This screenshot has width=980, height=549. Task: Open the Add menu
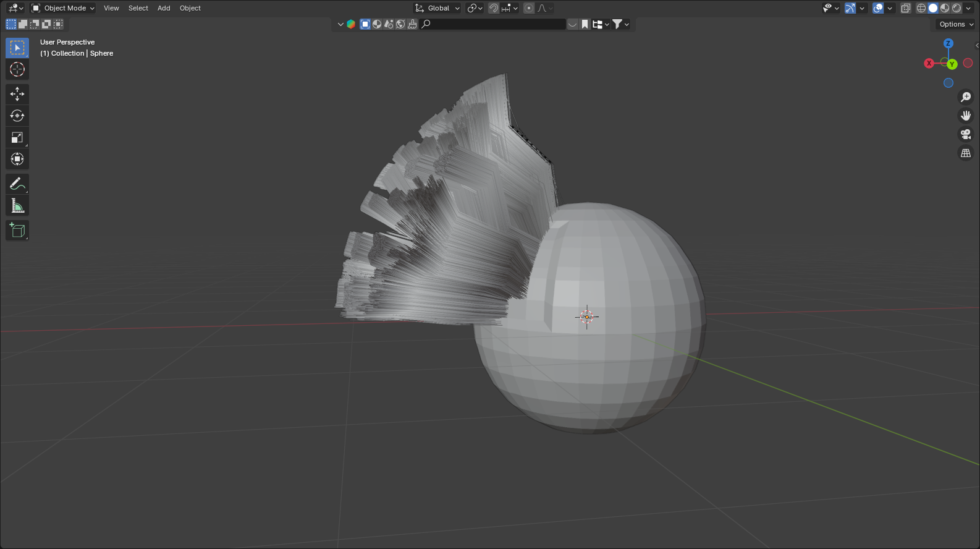(164, 8)
